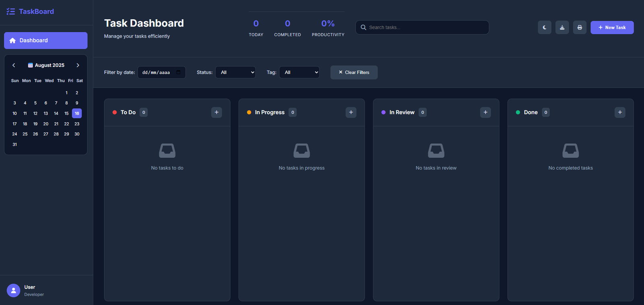Click the Done column title
This screenshot has height=305, width=644.
(x=531, y=112)
